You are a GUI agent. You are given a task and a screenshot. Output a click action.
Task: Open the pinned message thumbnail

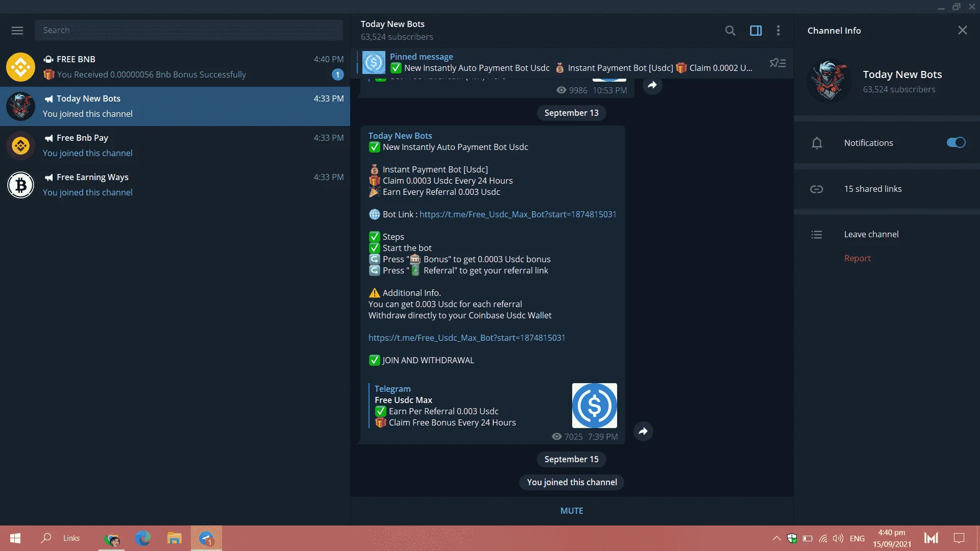[374, 63]
